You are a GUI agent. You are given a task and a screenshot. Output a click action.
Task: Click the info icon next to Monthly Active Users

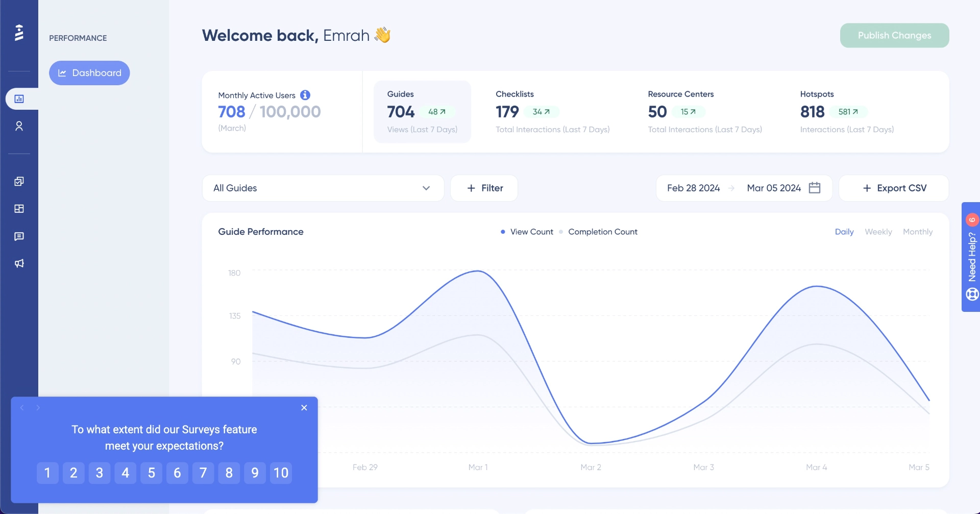point(305,95)
